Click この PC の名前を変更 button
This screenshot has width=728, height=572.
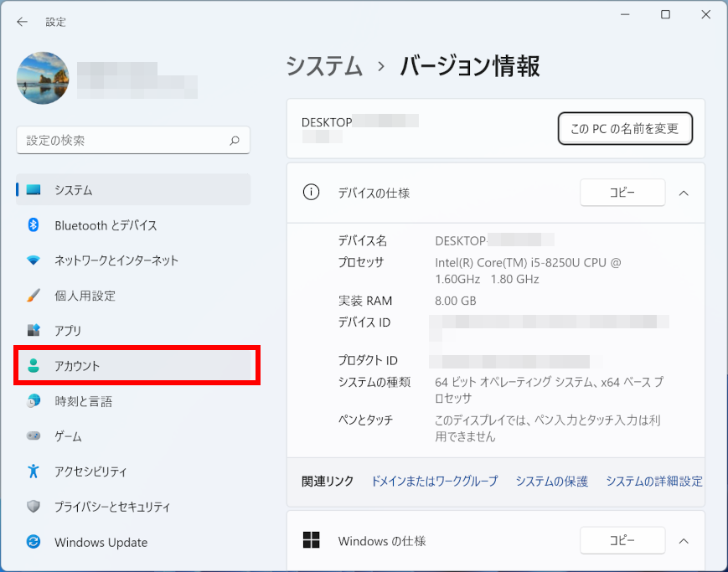625,128
